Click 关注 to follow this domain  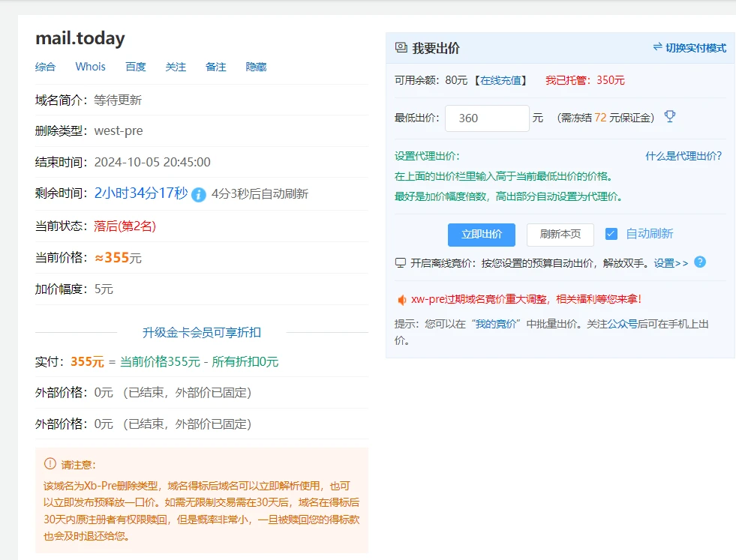[x=176, y=67]
